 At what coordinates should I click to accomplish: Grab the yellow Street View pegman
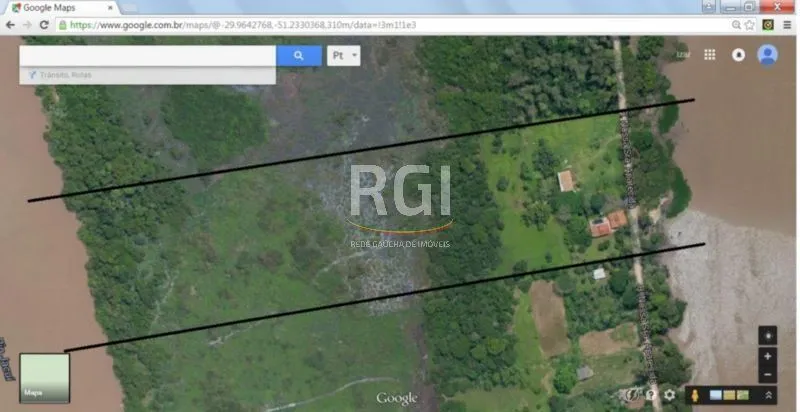pos(695,395)
